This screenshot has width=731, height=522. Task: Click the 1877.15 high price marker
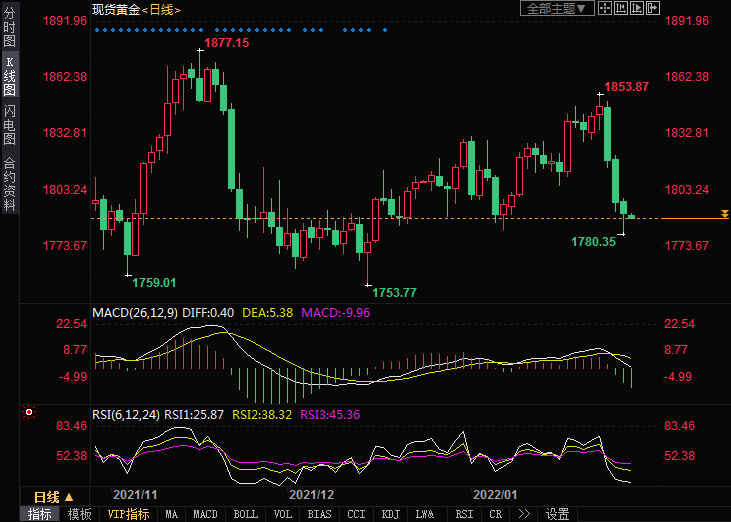(x=227, y=44)
